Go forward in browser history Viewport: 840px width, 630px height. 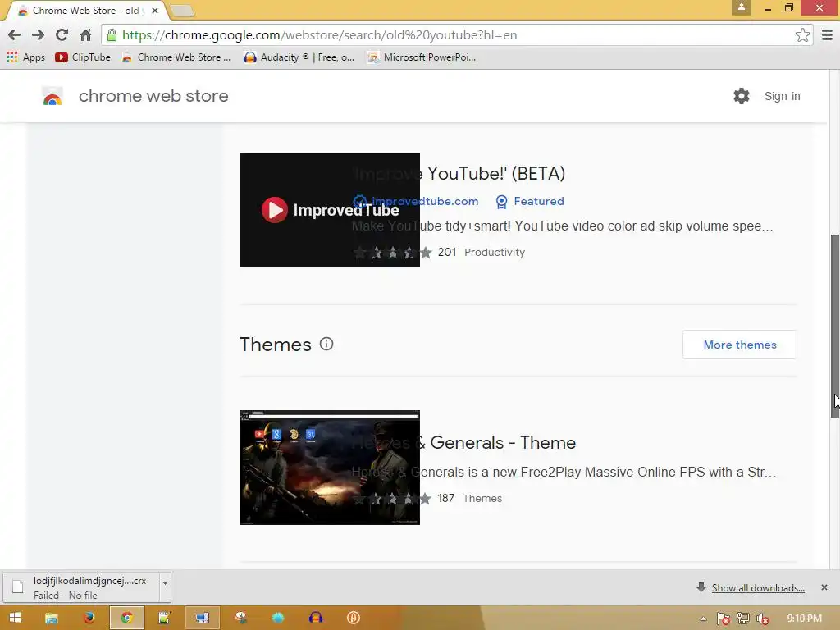pyautogui.click(x=38, y=35)
